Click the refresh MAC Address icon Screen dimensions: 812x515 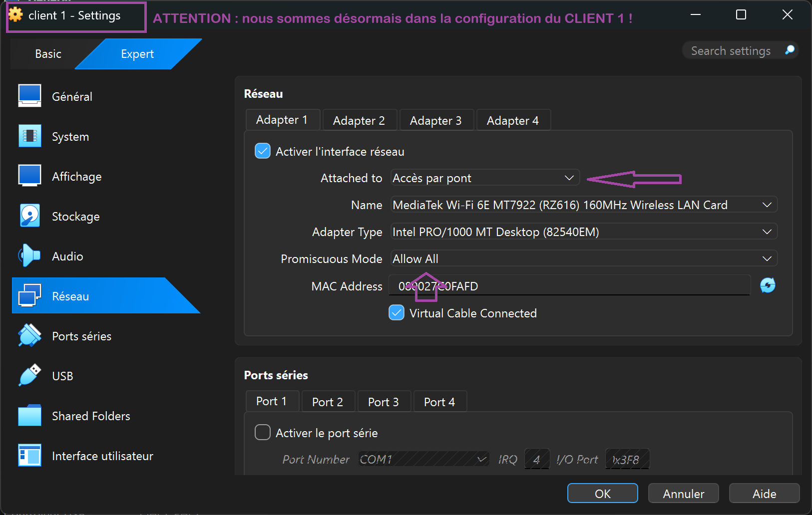pos(768,285)
